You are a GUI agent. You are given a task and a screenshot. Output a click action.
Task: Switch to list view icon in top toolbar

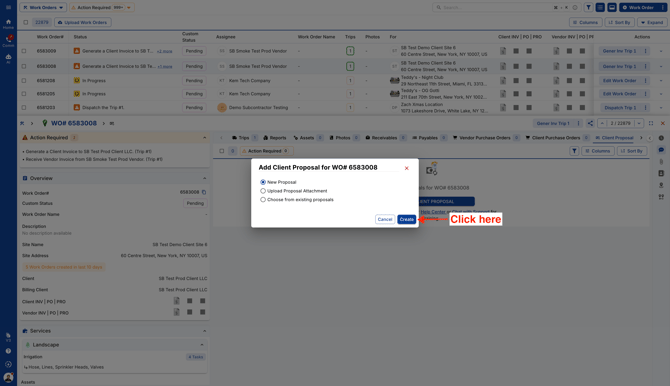[600, 7]
